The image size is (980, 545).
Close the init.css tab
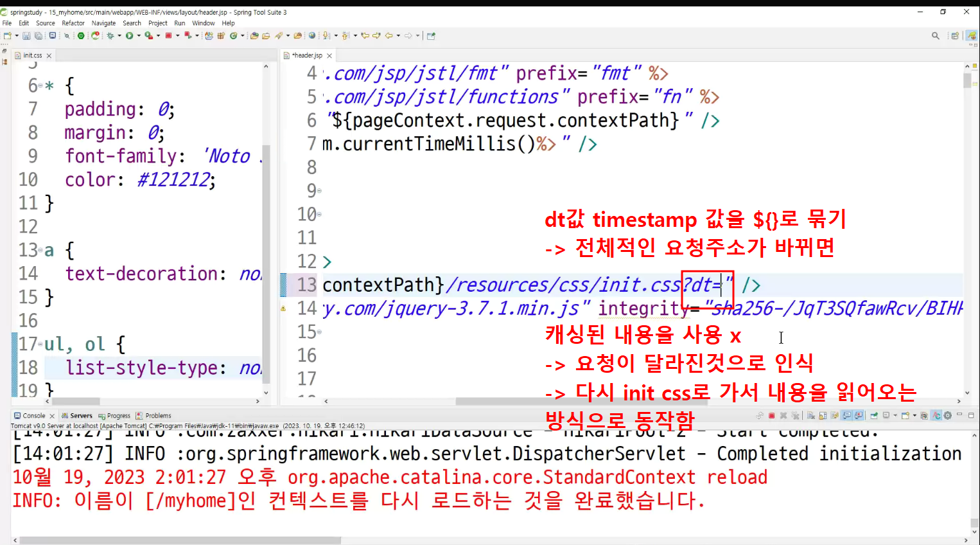click(49, 56)
